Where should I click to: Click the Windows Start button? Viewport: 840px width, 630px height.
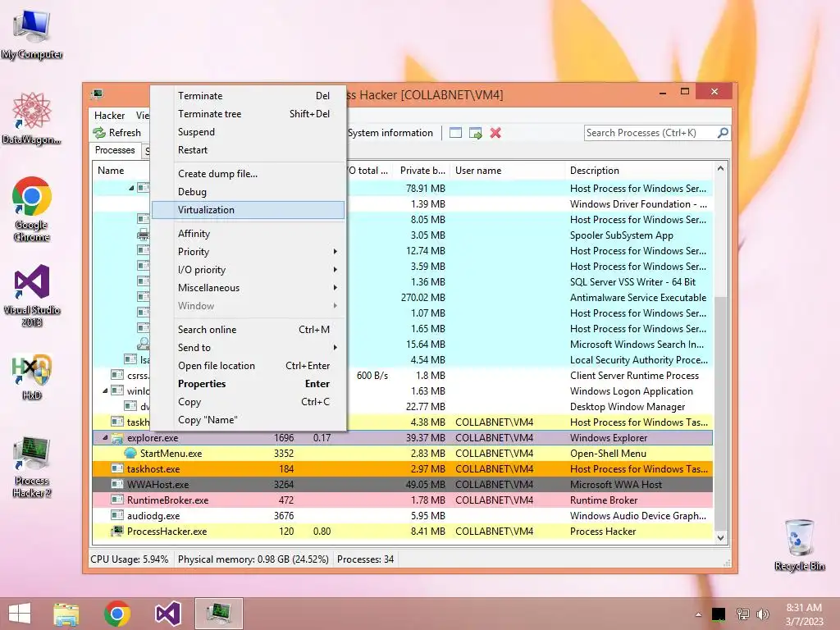(x=20, y=614)
